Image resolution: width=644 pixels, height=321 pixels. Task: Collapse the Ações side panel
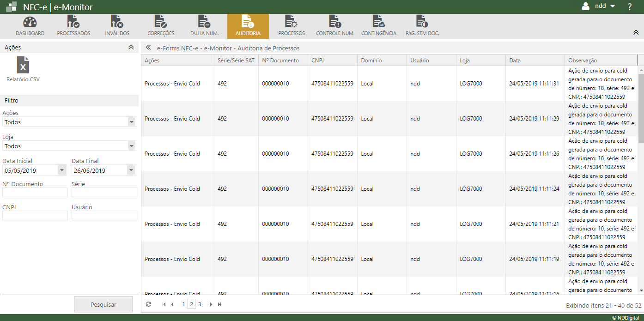[x=131, y=47]
